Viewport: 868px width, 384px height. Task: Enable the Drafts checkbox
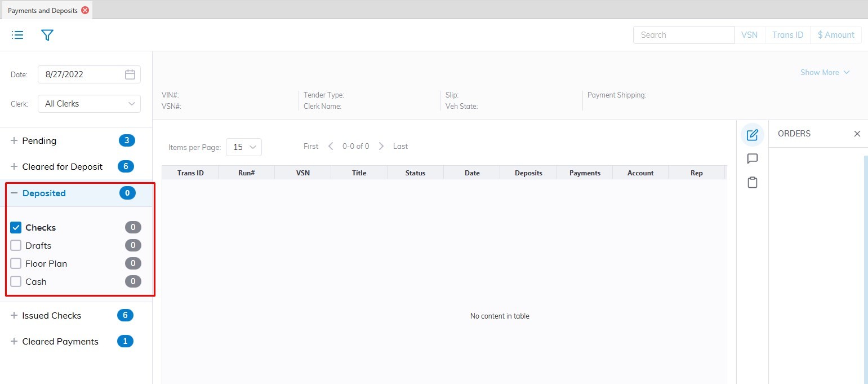16,246
